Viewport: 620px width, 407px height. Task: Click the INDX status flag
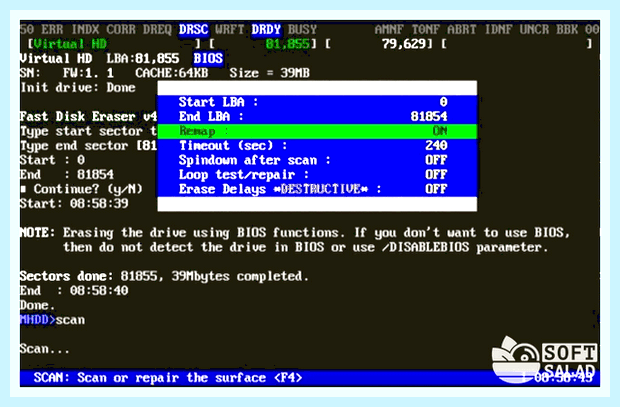pyautogui.click(x=85, y=29)
